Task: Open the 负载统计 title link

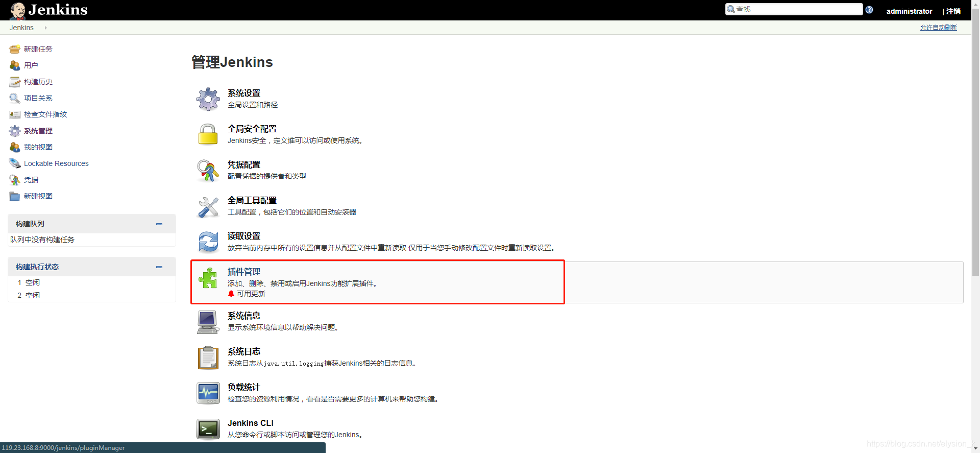Action: click(x=244, y=387)
